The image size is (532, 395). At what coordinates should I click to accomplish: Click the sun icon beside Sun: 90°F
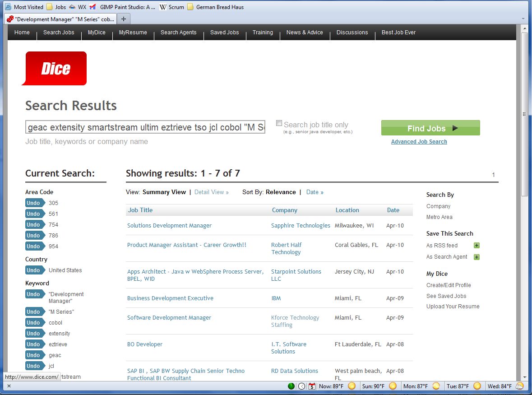pos(393,386)
